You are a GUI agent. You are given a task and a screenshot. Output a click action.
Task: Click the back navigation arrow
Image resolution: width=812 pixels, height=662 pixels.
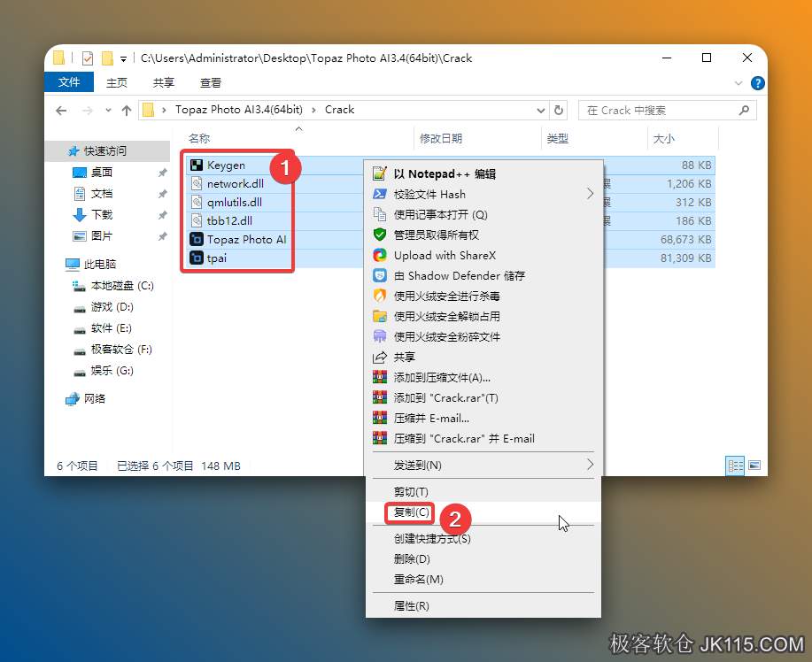[x=61, y=111]
